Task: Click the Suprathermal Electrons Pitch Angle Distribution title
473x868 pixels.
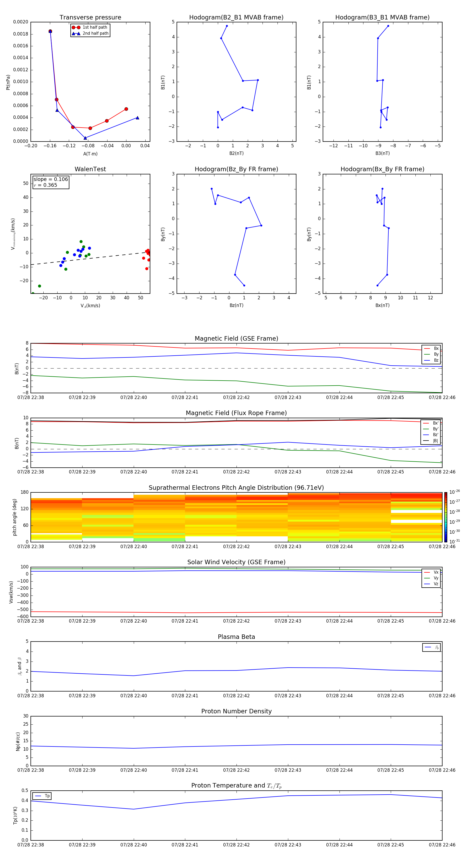Action: [x=236, y=488]
